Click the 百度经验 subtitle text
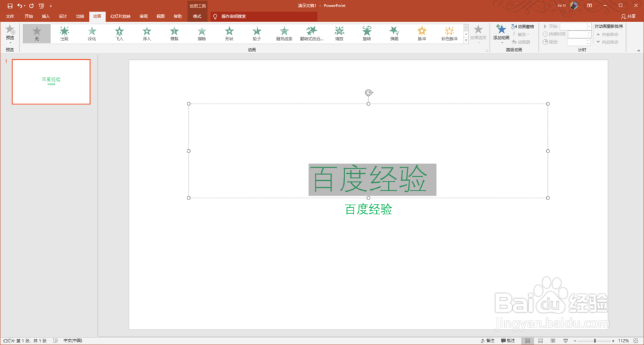The image size is (644, 345). (x=368, y=209)
